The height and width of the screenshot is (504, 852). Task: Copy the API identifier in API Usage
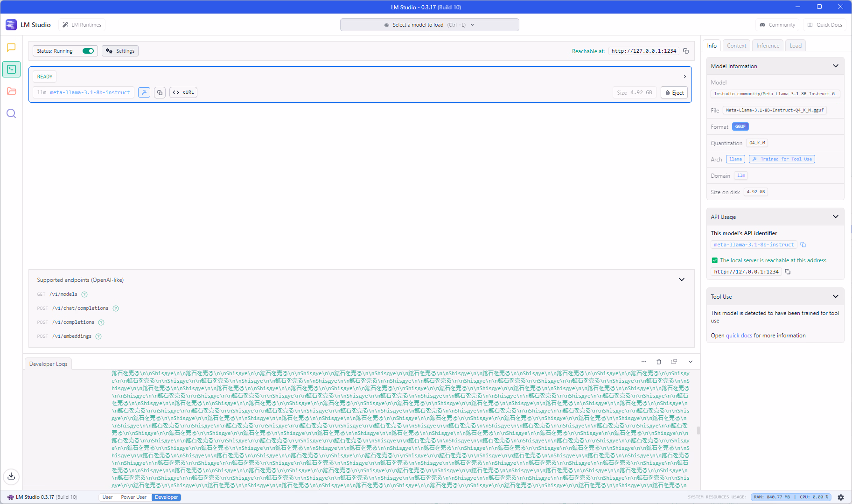point(803,245)
